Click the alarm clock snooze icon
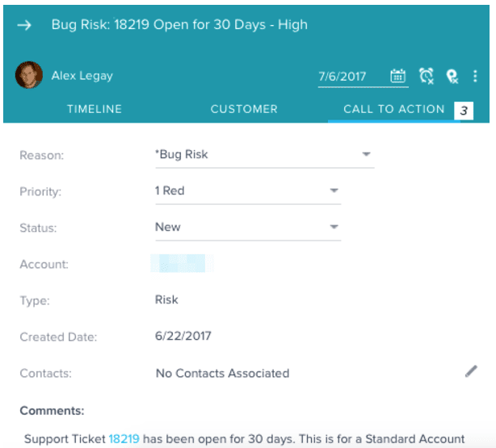Screen dimensions: 496x448 tap(426, 76)
